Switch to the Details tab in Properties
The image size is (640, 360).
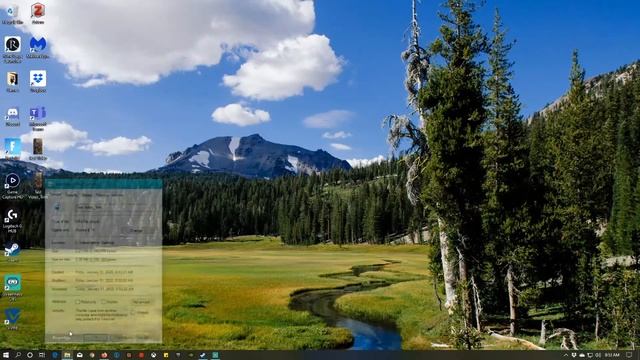(87, 195)
